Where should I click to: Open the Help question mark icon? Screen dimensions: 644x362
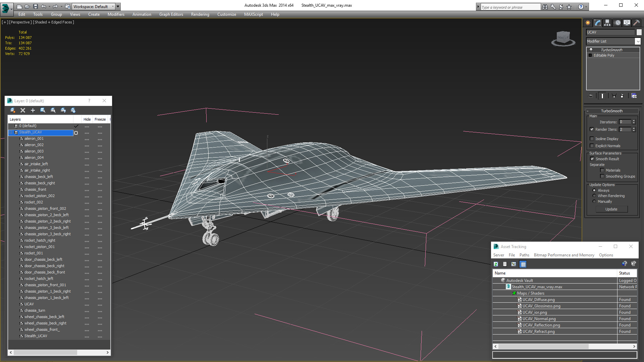click(581, 7)
